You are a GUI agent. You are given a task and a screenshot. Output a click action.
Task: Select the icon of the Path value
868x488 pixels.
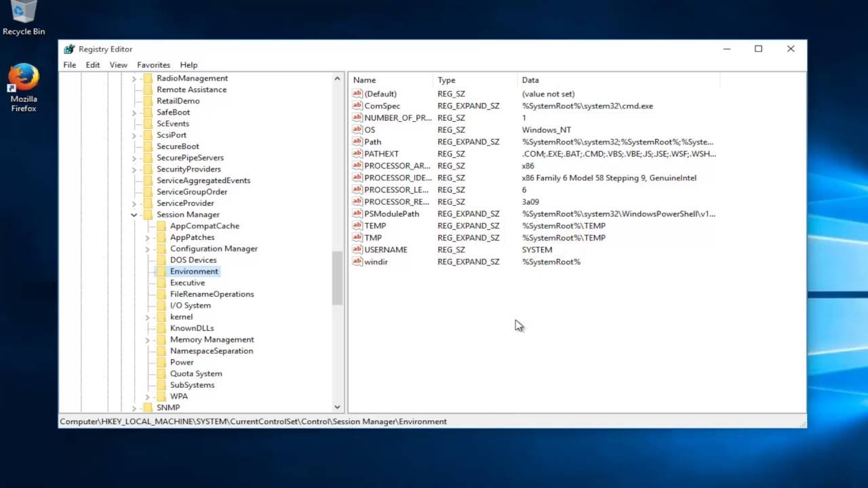point(357,142)
